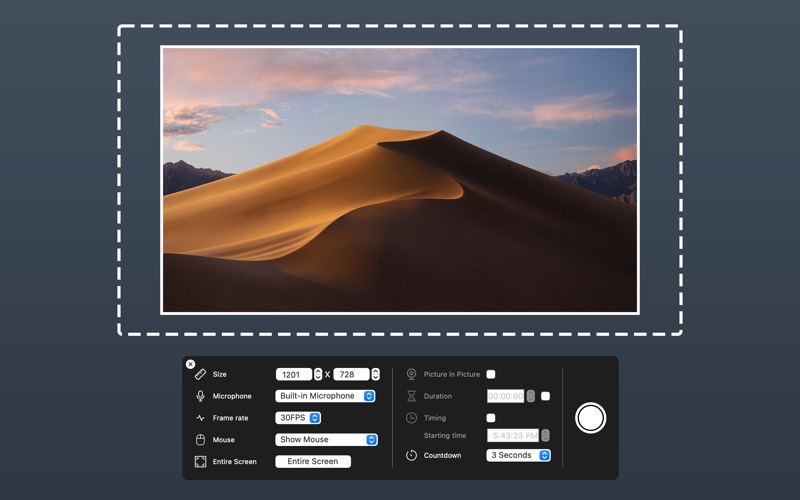Screen dimensions: 800x500
Task: Click the Frame rate label
Action: [231, 418]
